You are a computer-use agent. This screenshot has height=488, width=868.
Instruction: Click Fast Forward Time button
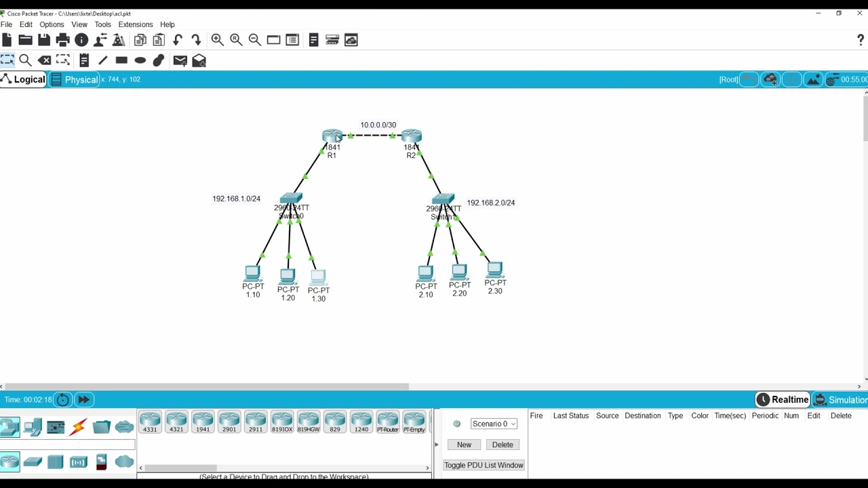click(84, 400)
